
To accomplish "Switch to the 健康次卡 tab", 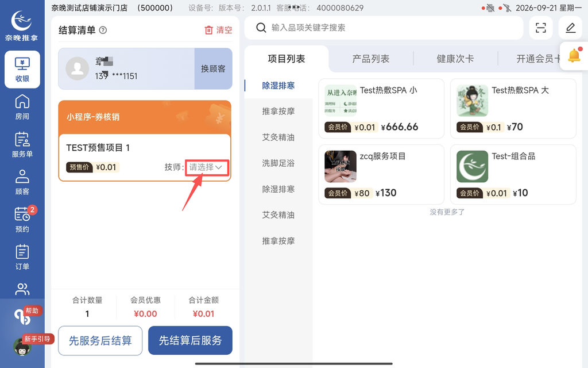I will pyautogui.click(x=455, y=59).
